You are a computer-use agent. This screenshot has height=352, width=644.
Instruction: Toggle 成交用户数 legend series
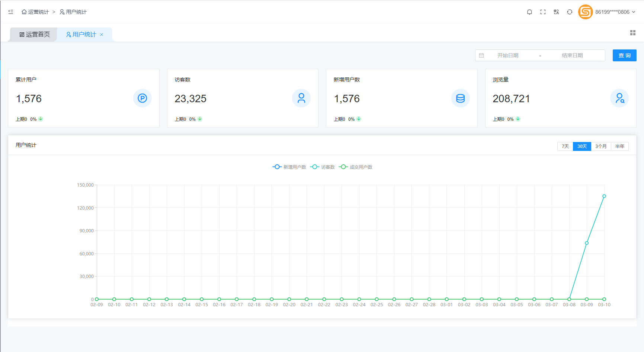point(356,167)
